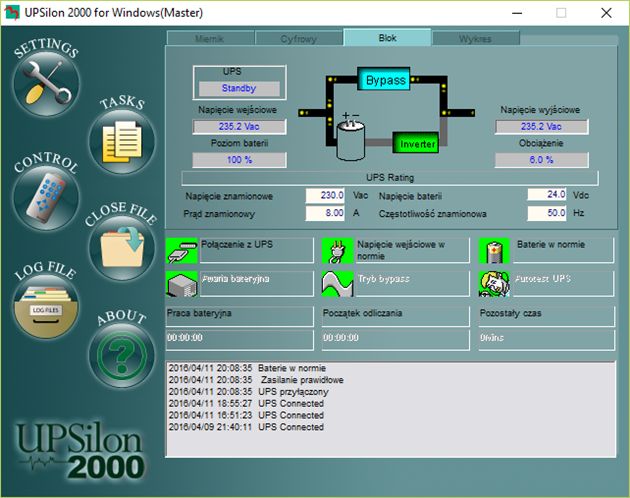Click the input voltage plug icon
Image resolution: width=630 pixels, height=498 pixels.
(338, 251)
